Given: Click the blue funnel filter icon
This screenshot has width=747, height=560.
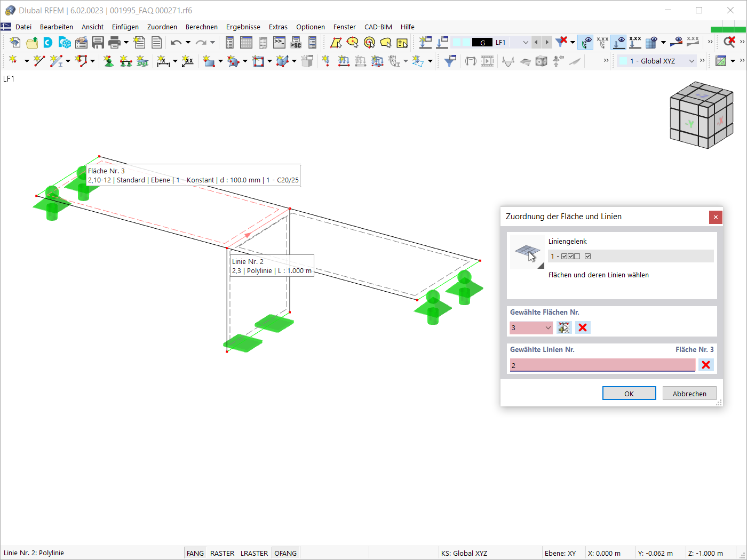Looking at the screenshot, I should pos(450,61).
